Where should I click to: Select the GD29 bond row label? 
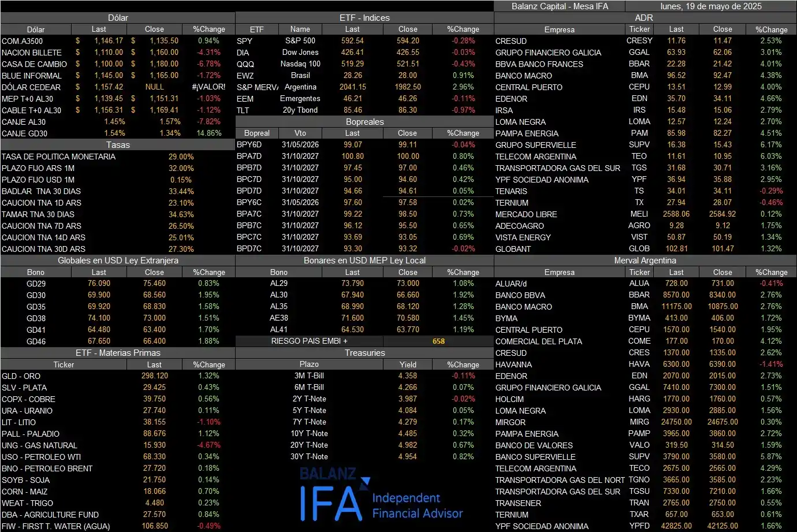(x=36, y=284)
